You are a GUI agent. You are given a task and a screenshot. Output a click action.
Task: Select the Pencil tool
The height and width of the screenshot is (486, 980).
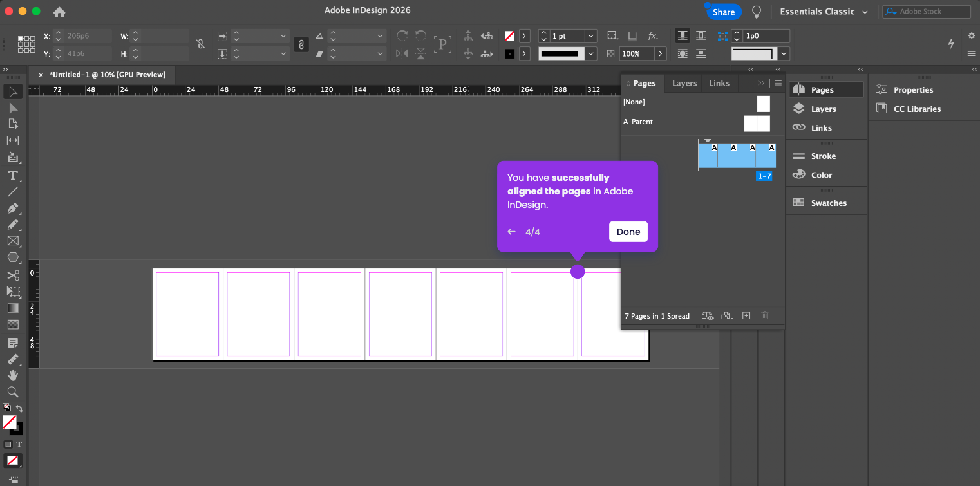[x=13, y=224]
